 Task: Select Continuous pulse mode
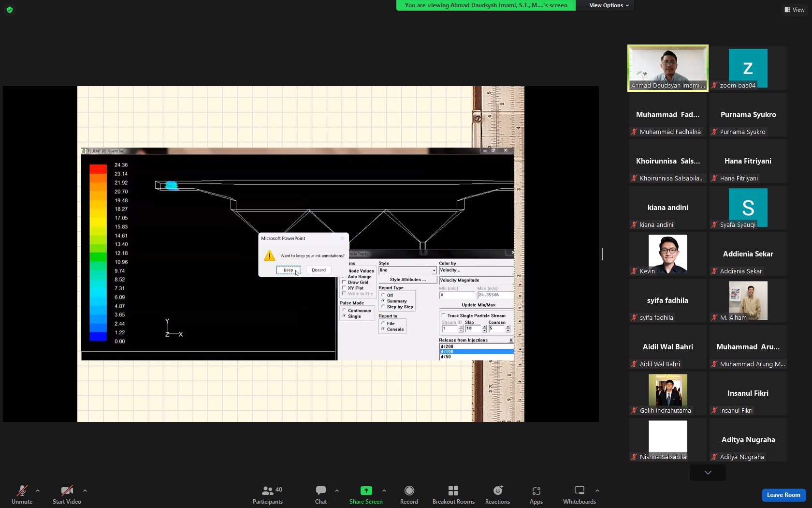click(x=344, y=311)
